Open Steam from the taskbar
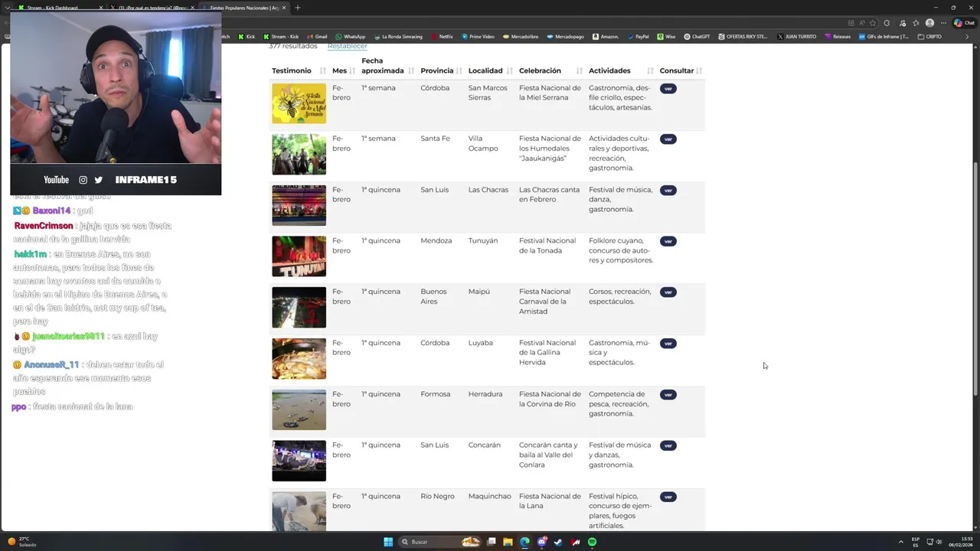The image size is (980, 551). point(558,542)
